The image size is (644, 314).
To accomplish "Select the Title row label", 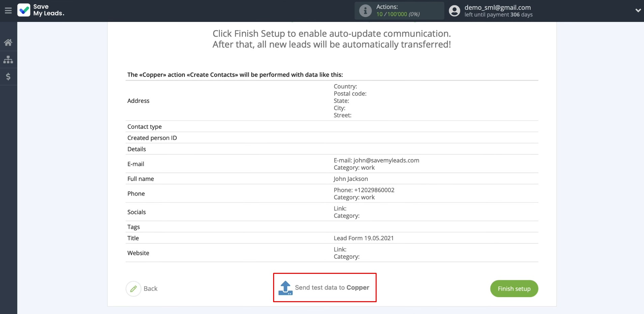I will tap(133, 238).
